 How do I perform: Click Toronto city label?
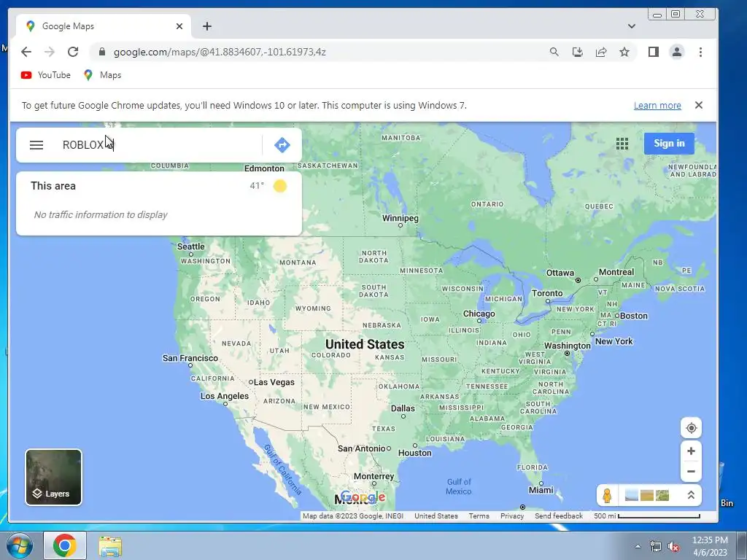(547, 293)
